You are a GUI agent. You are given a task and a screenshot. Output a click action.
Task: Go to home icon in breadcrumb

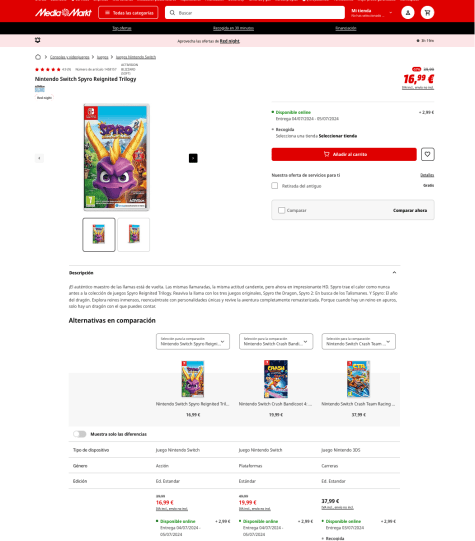(x=38, y=57)
